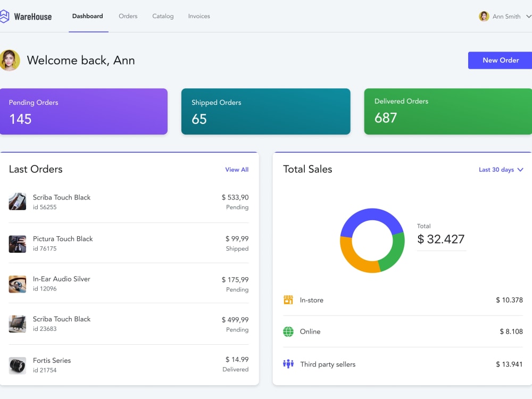The image size is (532, 399).
Task: Click the New Order button
Action: click(500, 61)
